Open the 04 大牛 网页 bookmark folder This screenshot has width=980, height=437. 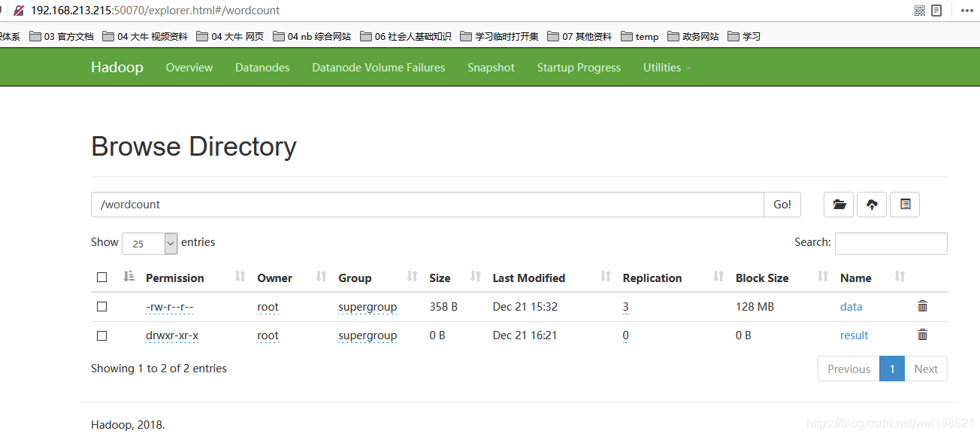point(230,36)
